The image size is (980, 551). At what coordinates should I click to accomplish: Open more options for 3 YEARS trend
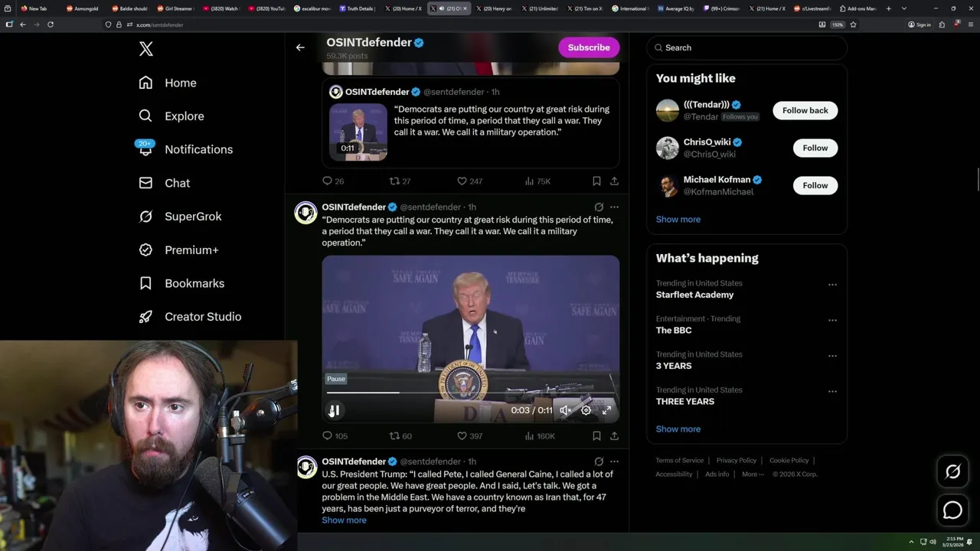point(832,356)
